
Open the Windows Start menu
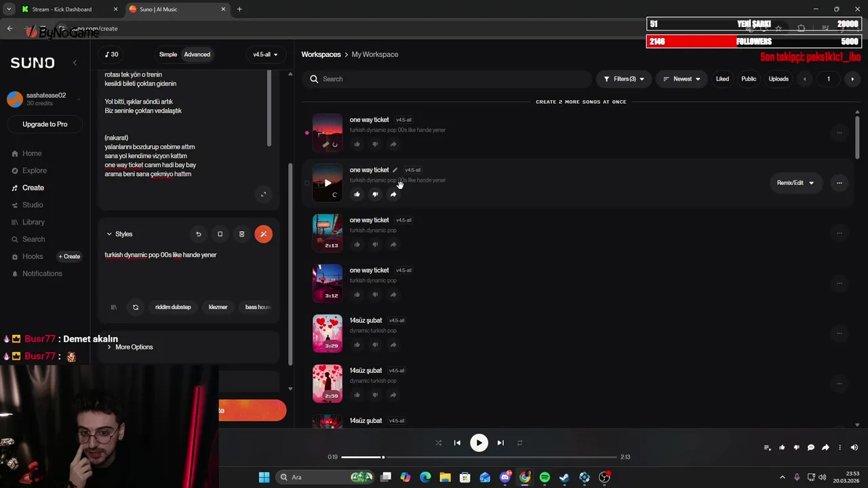click(x=264, y=477)
